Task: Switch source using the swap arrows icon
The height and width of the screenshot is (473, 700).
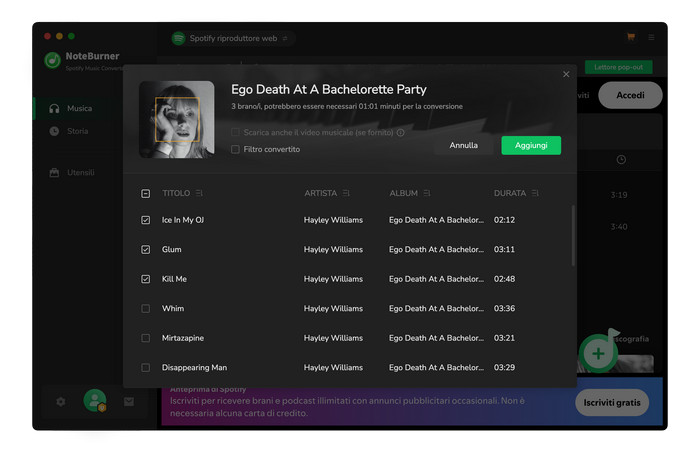Action: [x=285, y=38]
